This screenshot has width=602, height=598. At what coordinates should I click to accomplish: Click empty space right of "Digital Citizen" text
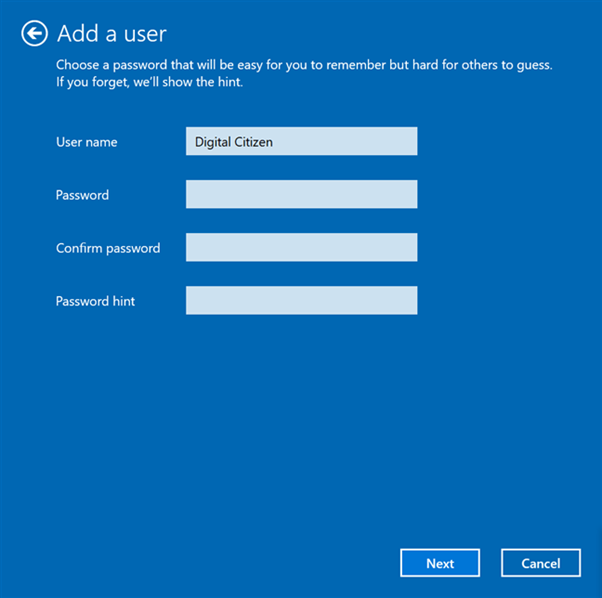point(350,142)
